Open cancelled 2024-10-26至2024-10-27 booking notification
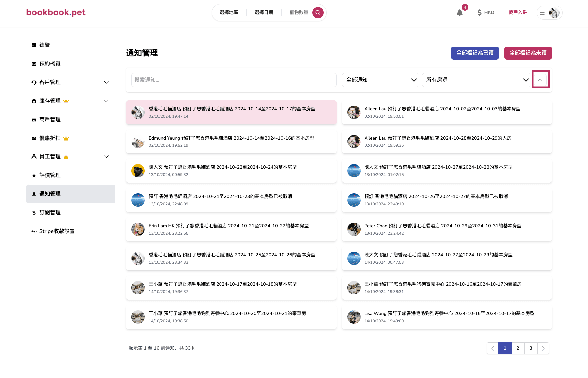 click(x=447, y=200)
